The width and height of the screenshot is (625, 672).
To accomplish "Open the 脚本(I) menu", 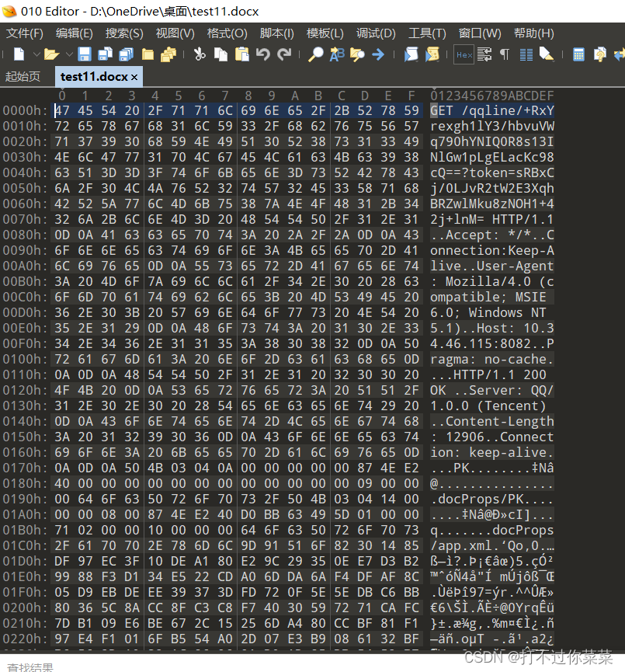I will (x=276, y=33).
